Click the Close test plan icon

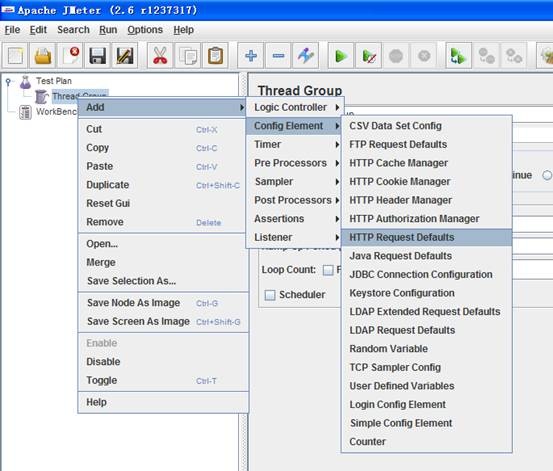click(71, 56)
